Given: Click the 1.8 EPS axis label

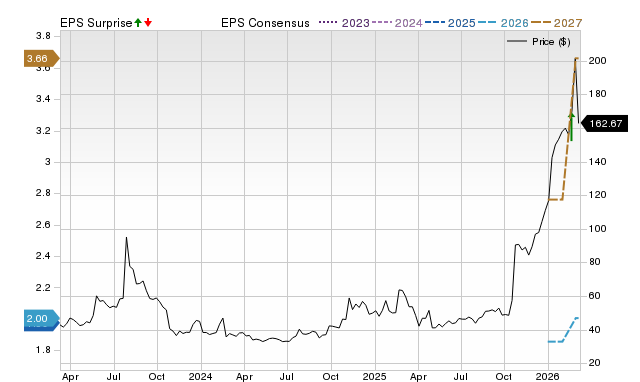Looking at the screenshot, I should [43, 350].
